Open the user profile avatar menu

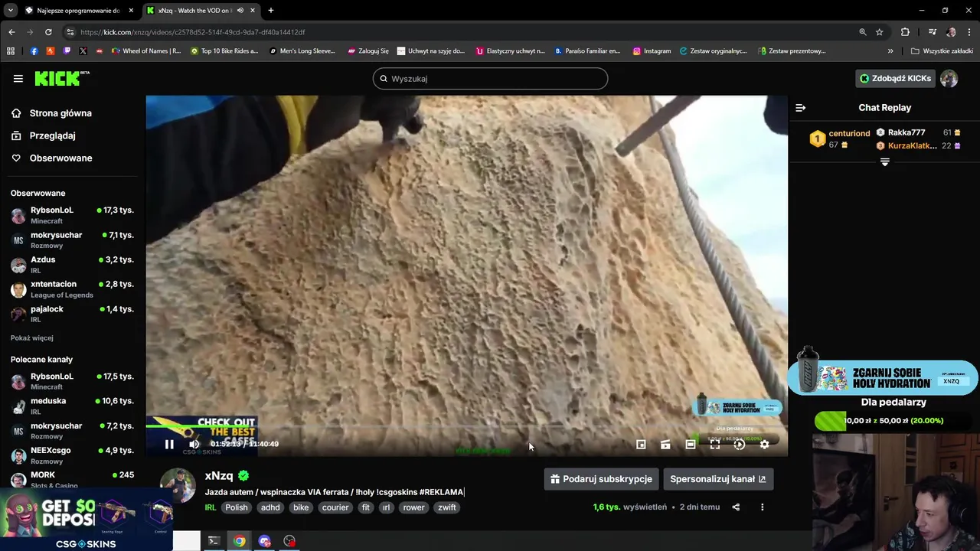pyautogui.click(x=949, y=78)
